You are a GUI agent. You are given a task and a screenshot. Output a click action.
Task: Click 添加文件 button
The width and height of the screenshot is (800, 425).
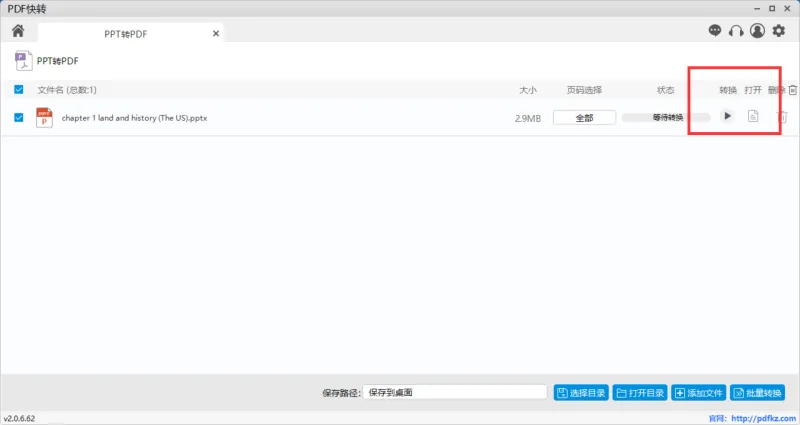[x=698, y=393]
